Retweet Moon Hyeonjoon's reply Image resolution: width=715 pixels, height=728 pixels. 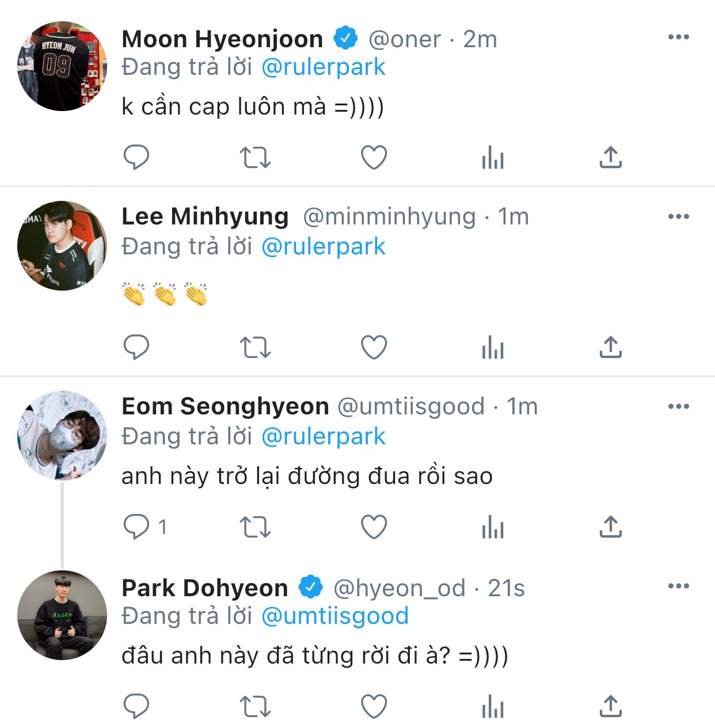point(255,157)
